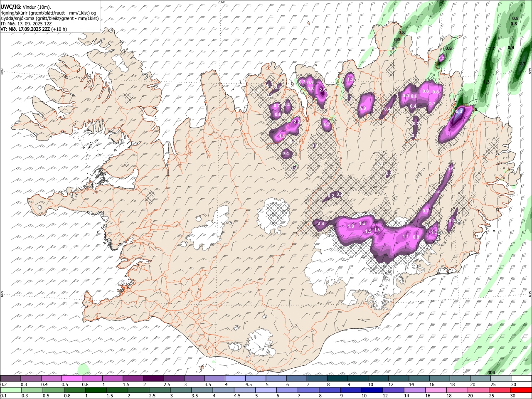Click the bottom legend swatch between 20 and 25
The width and height of the screenshot is (532, 399).
(478, 390)
